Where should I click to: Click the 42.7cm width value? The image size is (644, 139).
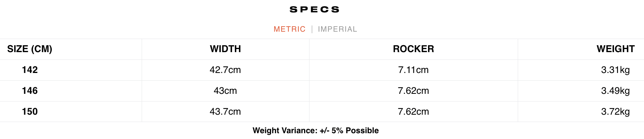coord(225,70)
